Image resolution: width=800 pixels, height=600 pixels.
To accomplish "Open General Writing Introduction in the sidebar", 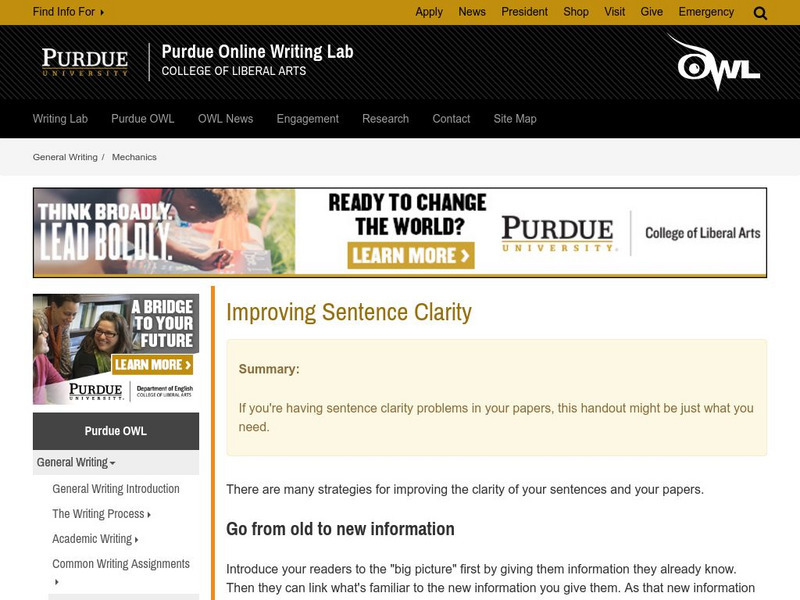I will point(116,488).
